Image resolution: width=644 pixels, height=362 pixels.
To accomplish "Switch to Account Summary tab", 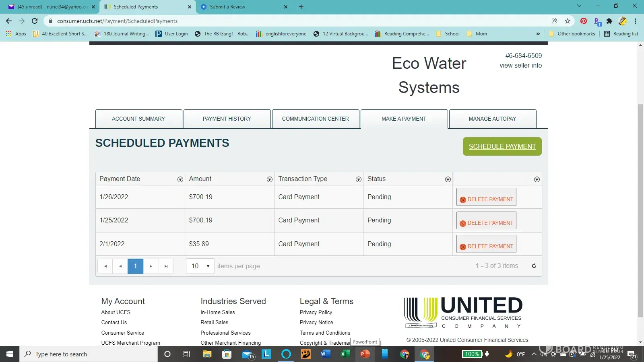I will [138, 119].
